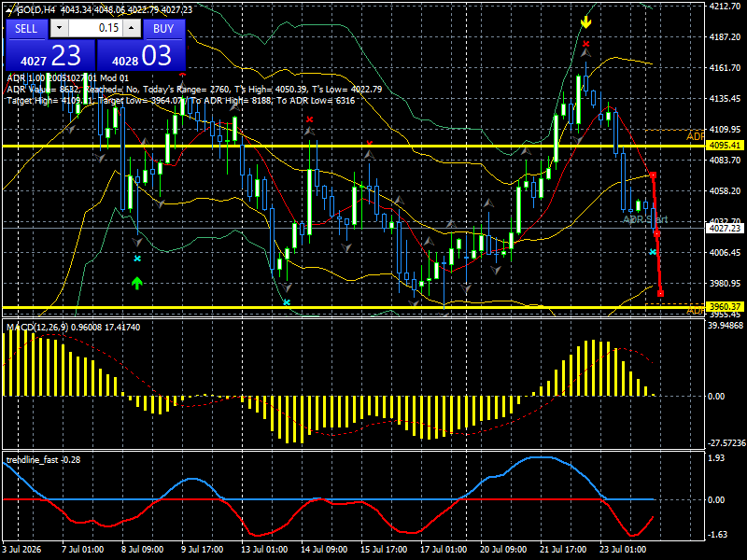Click the trendline_fast -0.28 indicator label
The width and height of the screenshot is (747, 560).
pyautogui.click(x=43, y=459)
